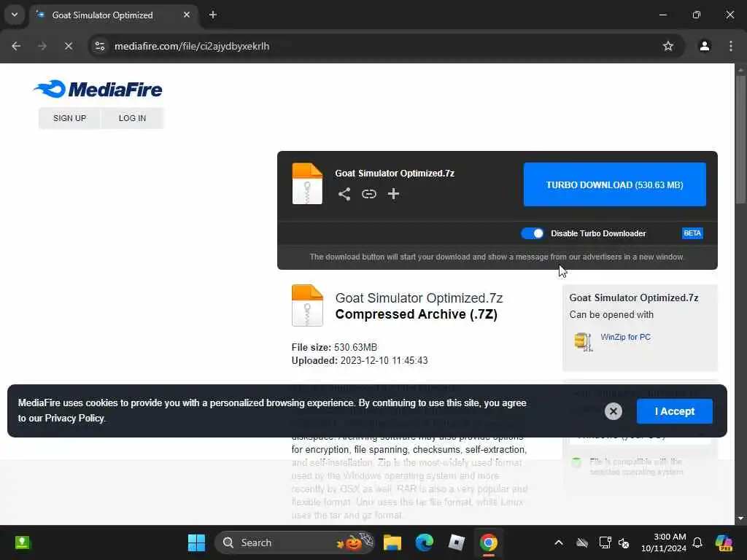Click the Can be opened with label
Screen dimensions: 747x560
[611, 315]
